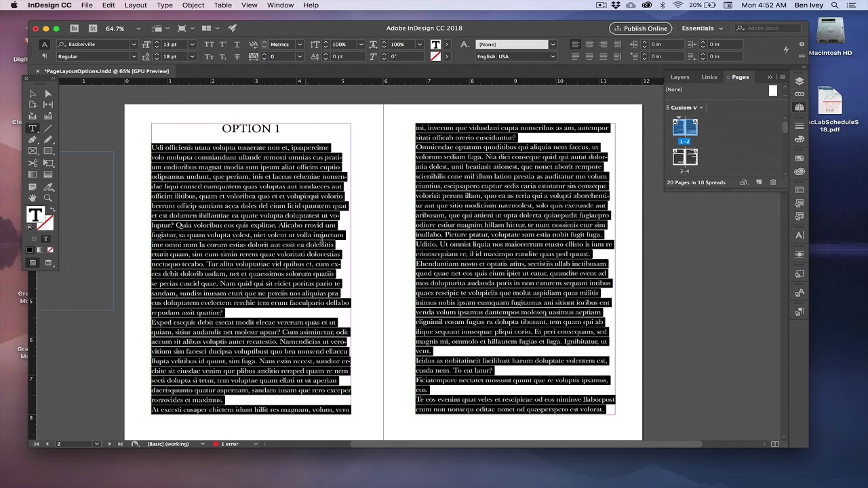Select the Pen tool
The width and height of the screenshot is (868, 488).
33,140
